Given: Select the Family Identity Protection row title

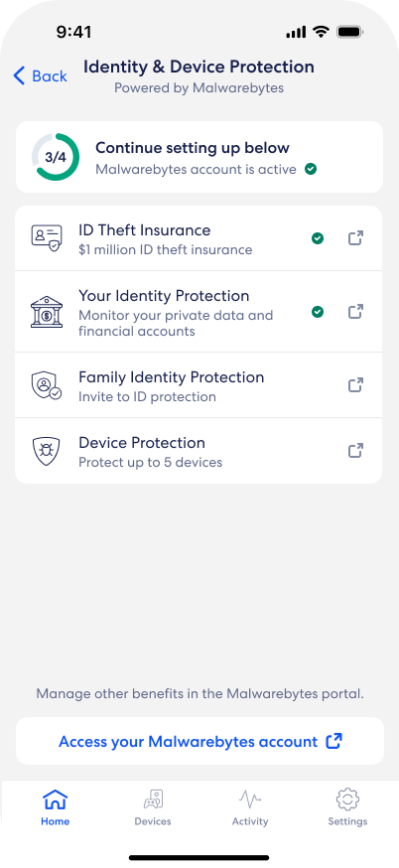Looking at the screenshot, I should (171, 377).
